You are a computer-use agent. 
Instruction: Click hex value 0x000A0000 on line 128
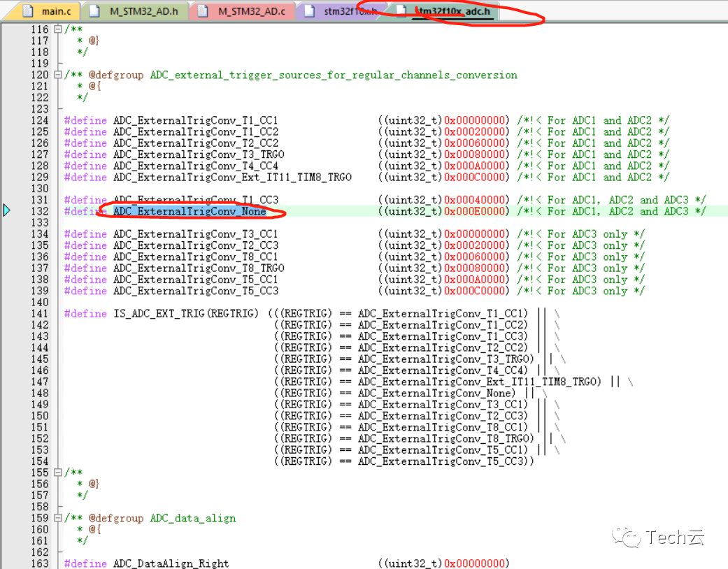point(474,166)
